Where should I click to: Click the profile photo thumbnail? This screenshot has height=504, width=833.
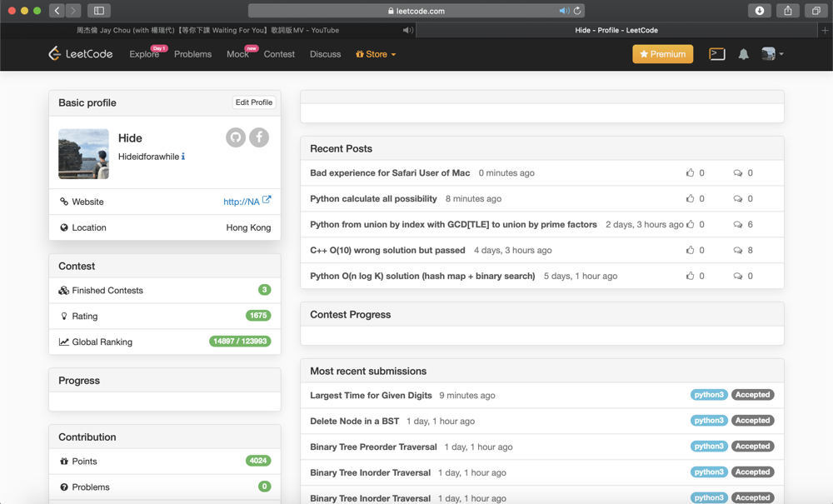[x=83, y=153]
